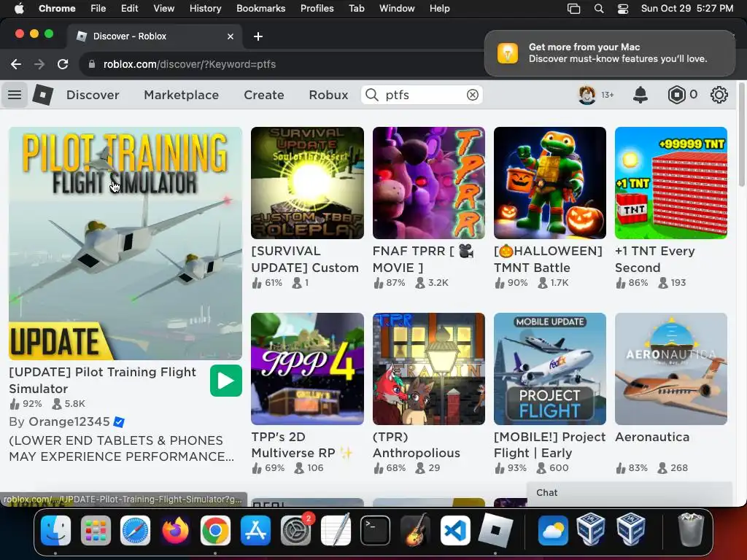Viewport: 747px width, 560px height.
Task: Expand the Chat panel
Action: (x=630, y=493)
